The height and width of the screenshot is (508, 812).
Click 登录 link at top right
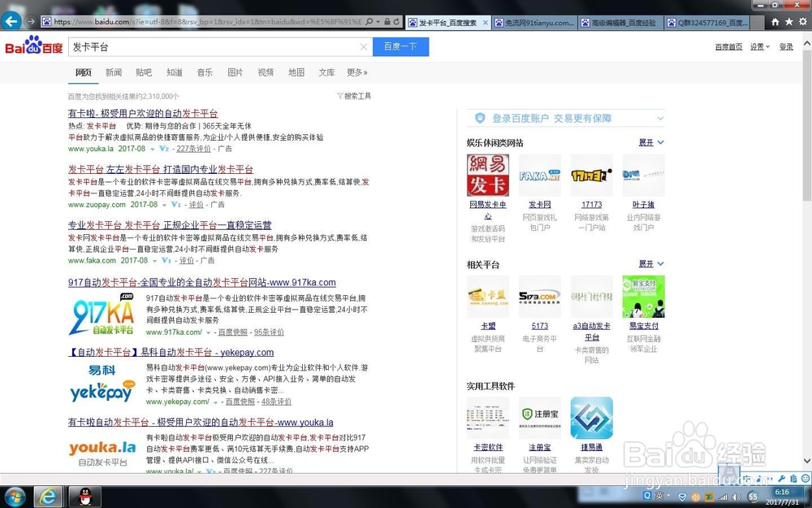786,46
